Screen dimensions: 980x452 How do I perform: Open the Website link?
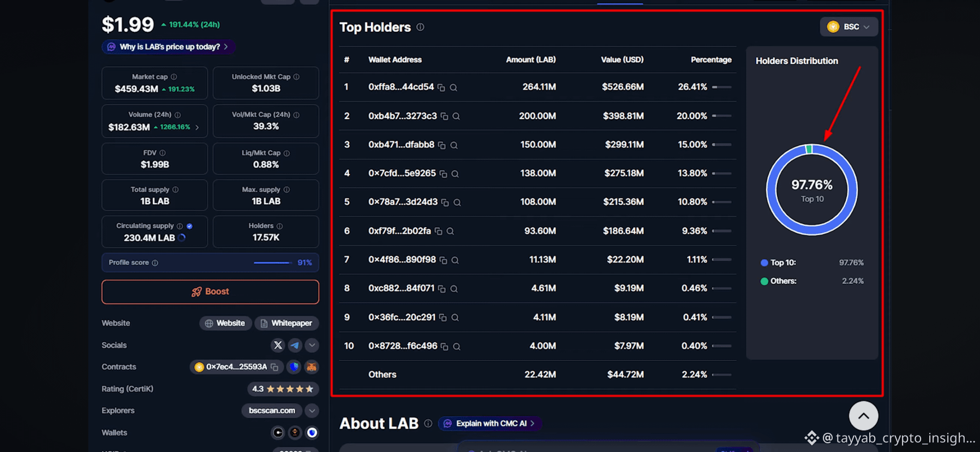225,323
